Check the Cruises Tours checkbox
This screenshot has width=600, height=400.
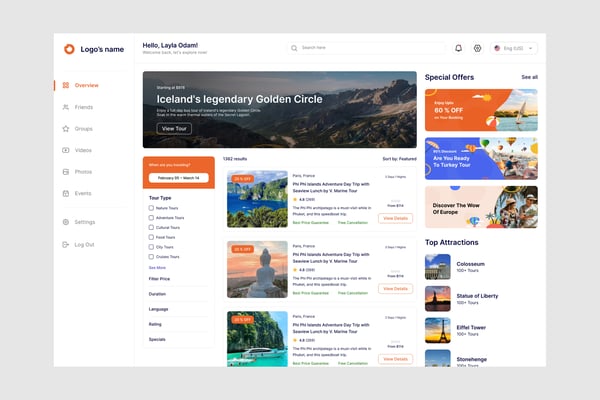tap(151, 257)
